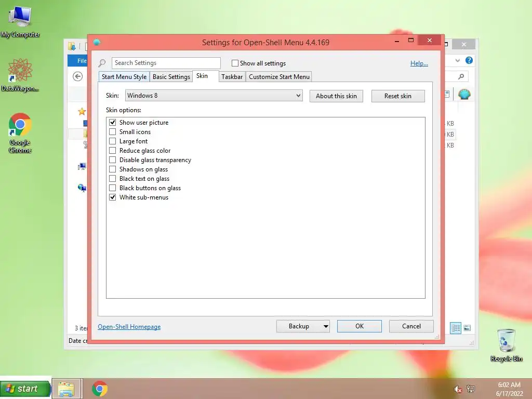Open the blue help icon in Explorer window
The width and height of the screenshot is (532, 399).
pyautogui.click(x=469, y=60)
